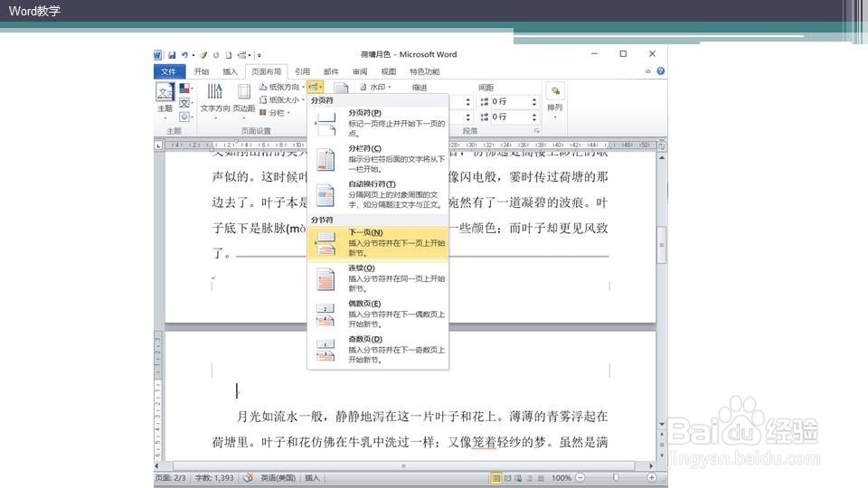
Task: Click the vertical scrollbar thumb
Action: pos(662,245)
